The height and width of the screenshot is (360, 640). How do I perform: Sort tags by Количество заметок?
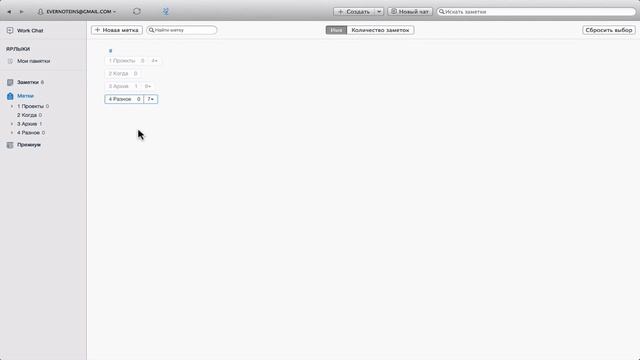(380, 30)
